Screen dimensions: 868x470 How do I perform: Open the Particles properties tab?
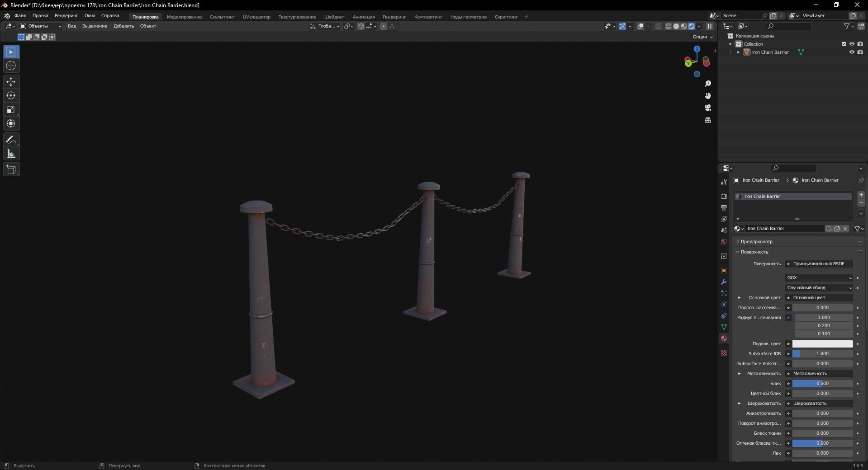tap(724, 293)
